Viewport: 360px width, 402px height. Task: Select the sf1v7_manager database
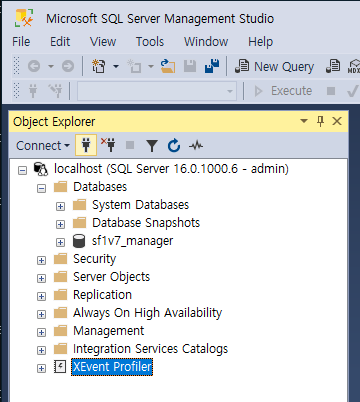coord(132,241)
